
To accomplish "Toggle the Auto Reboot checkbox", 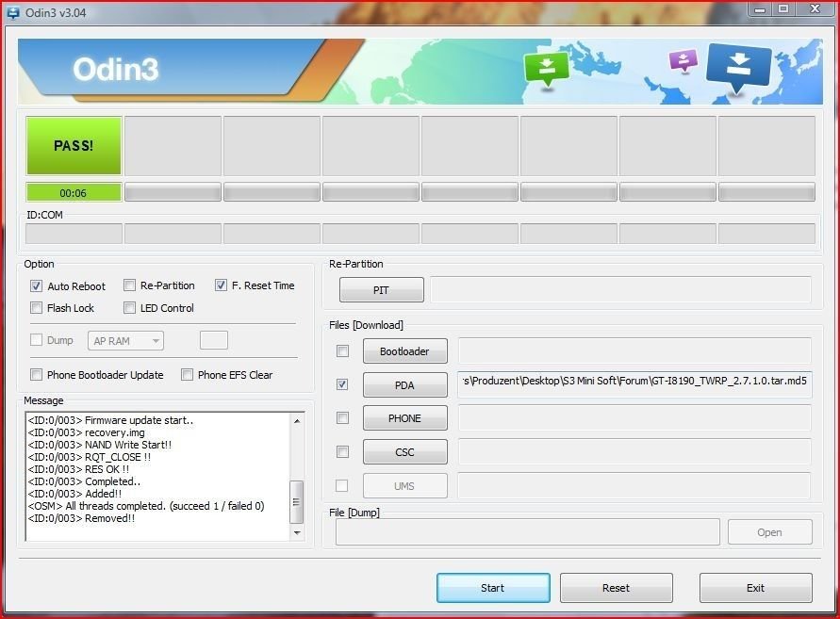I will [37, 285].
